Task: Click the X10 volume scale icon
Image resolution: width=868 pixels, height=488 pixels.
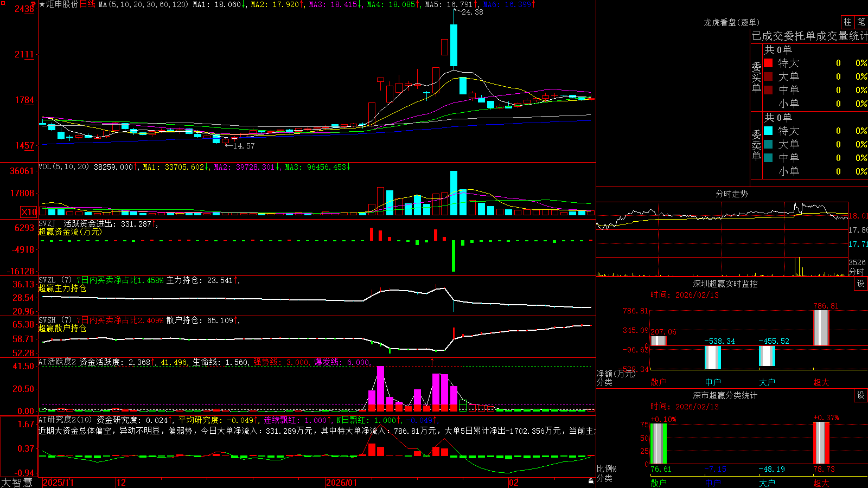Action: 29,212
